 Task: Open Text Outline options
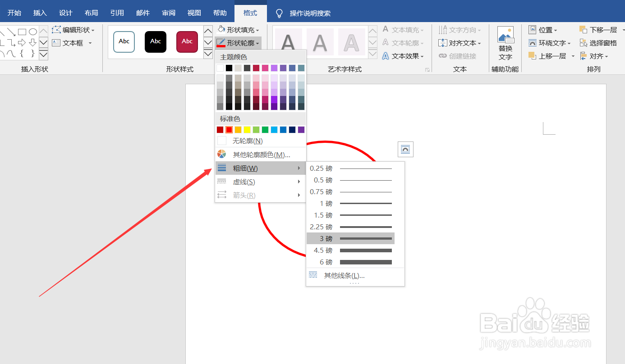coord(403,43)
